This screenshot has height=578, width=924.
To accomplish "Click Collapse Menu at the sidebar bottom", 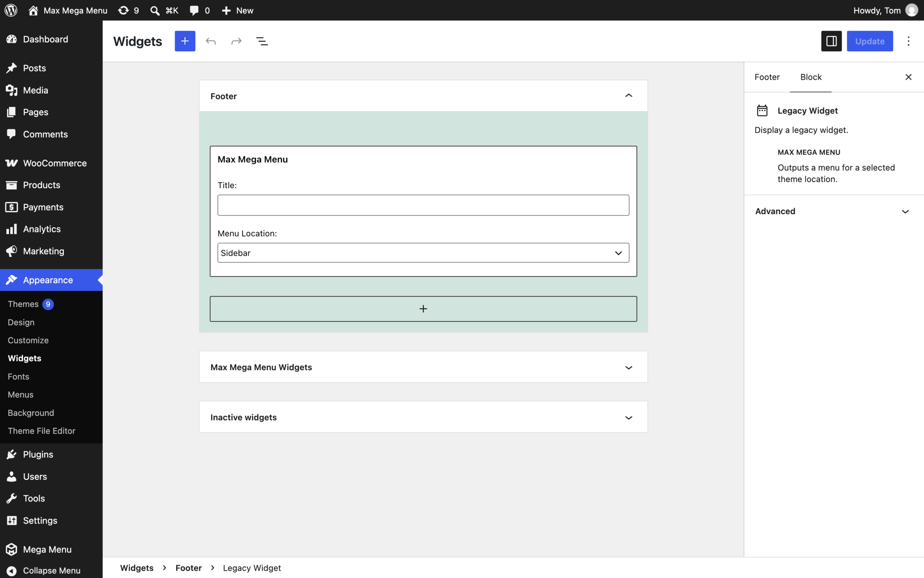I will tap(51, 570).
